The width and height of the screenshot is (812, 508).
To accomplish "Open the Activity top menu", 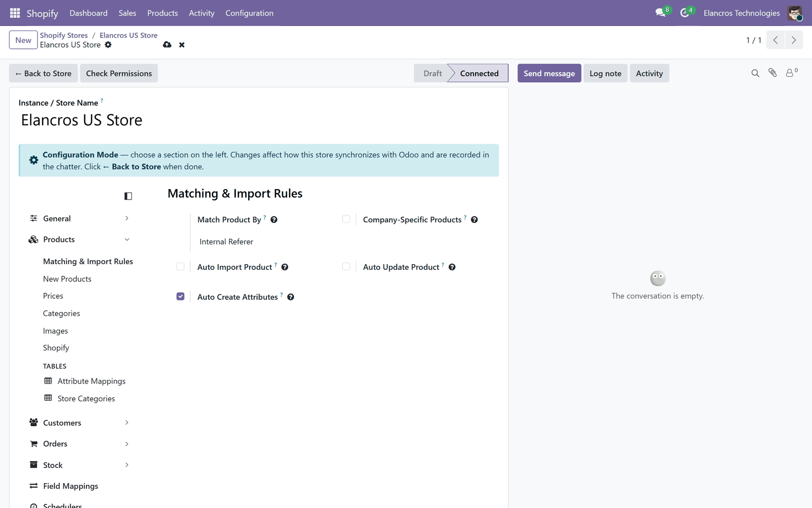I will [201, 13].
